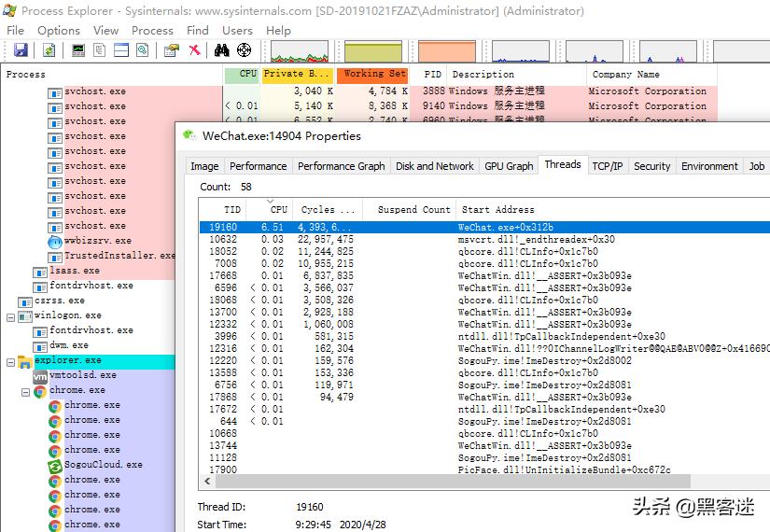Click the thread list horizontal scrollbar
This screenshot has width=770, height=532.
448,481
